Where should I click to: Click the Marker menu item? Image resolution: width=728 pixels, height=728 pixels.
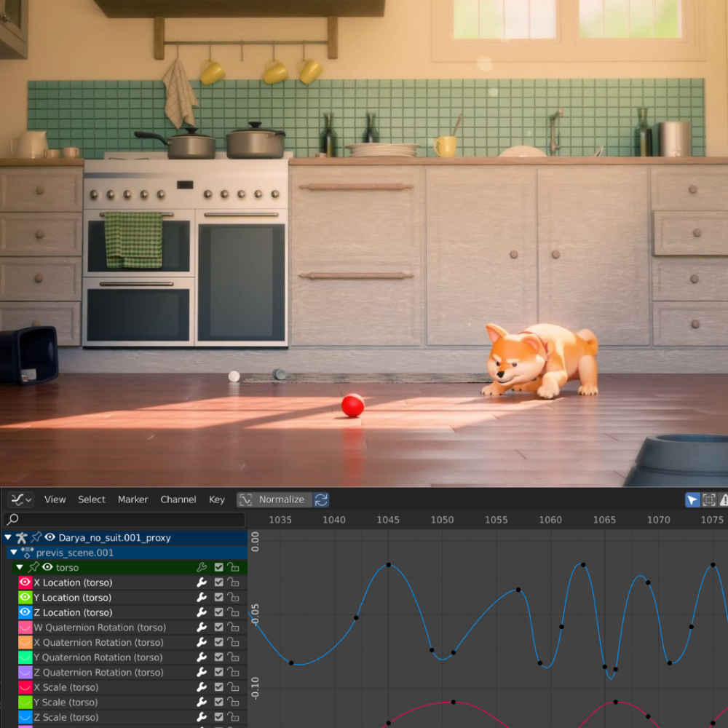click(132, 499)
